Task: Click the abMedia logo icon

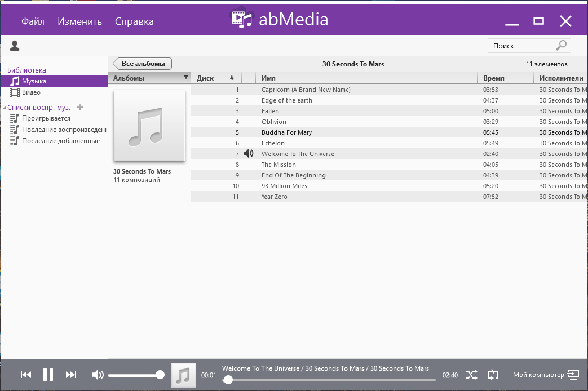Action: (x=241, y=18)
